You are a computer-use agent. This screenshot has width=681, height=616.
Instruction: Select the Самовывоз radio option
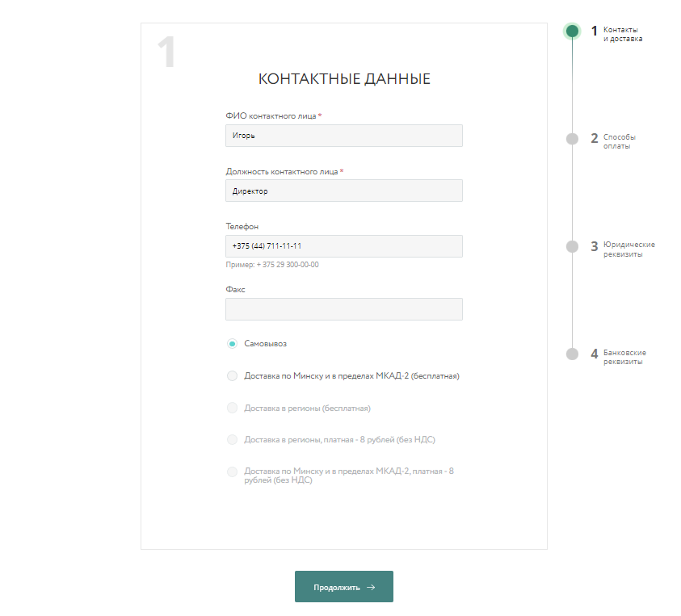tap(232, 344)
